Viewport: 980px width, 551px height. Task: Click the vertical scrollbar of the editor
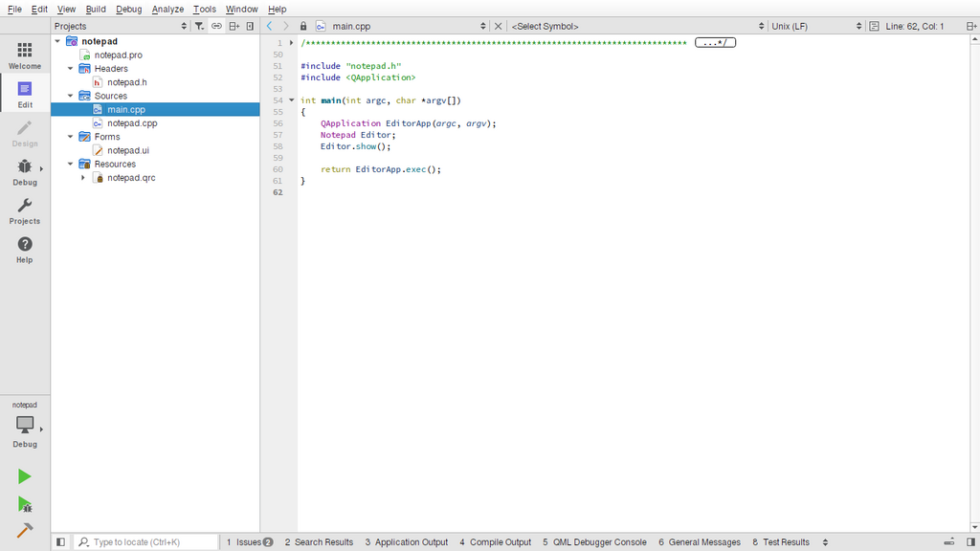pyautogui.click(x=974, y=283)
